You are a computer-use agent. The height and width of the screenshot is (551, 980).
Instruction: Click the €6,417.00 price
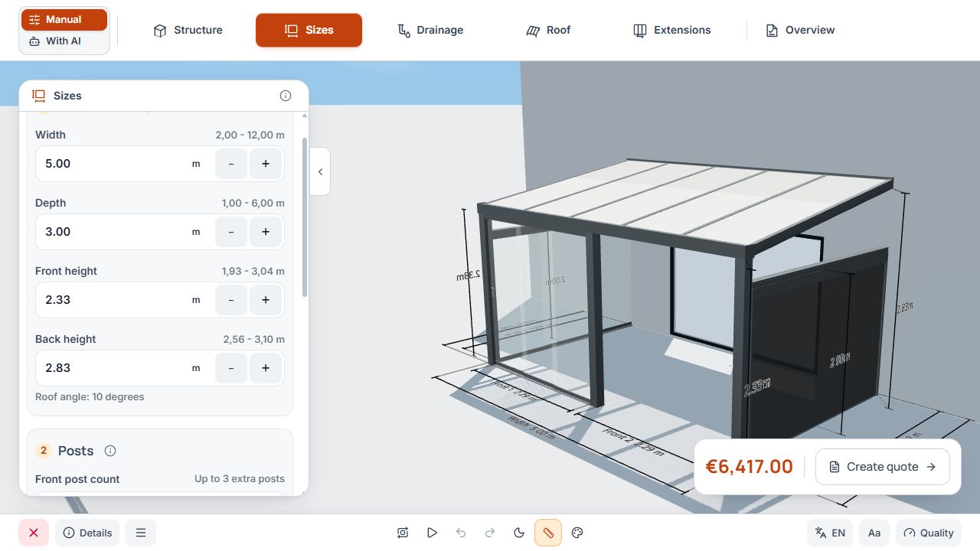[x=749, y=467]
